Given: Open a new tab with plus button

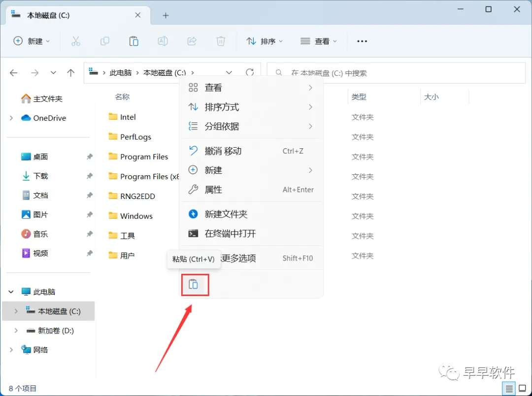Looking at the screenshot, I should [166, 15].
